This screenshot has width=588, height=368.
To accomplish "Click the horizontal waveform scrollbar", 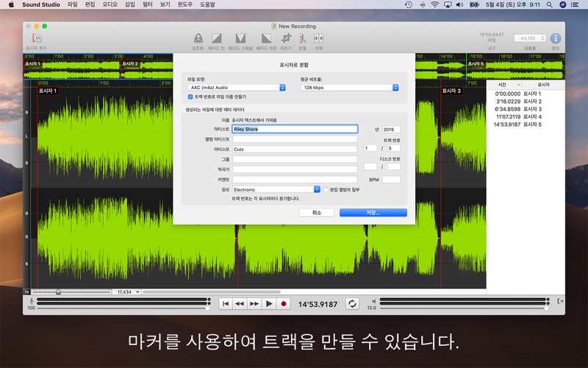I will pyautogui.click(x=212, y=291).
